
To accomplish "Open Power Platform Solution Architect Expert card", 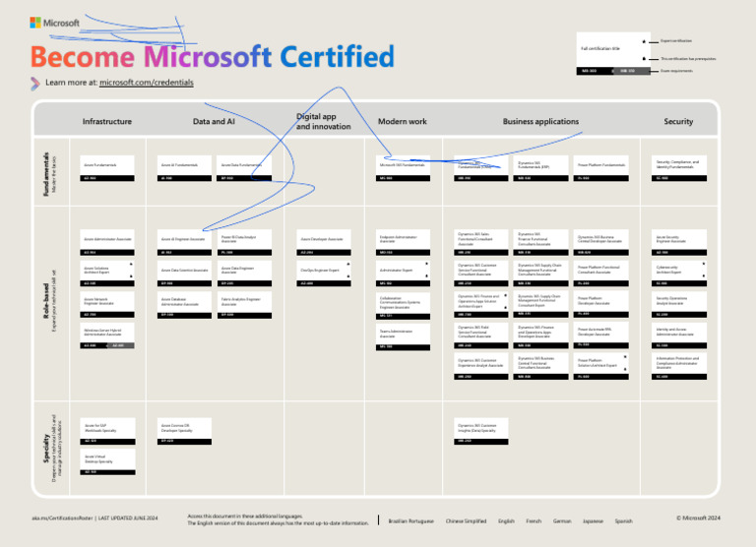I will pos(601,367).
